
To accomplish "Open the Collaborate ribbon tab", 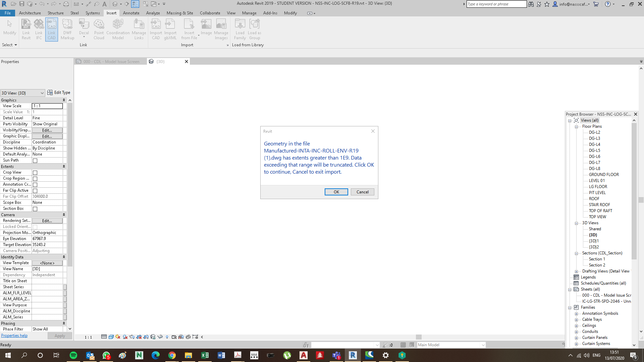I will [210, 13].
